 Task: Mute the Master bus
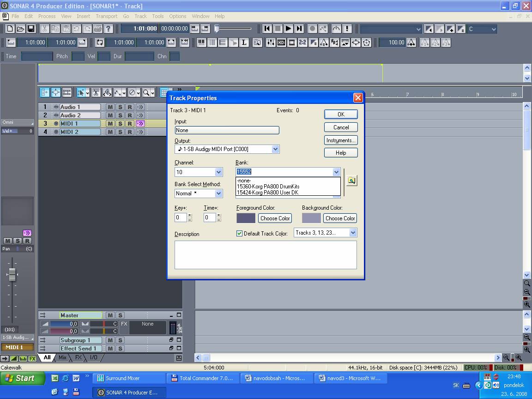110,315
